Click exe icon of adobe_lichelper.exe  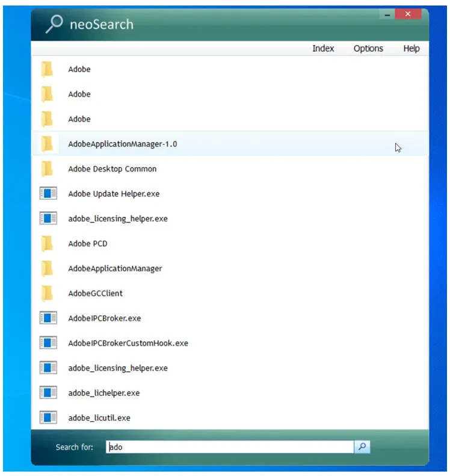point(48,392)
